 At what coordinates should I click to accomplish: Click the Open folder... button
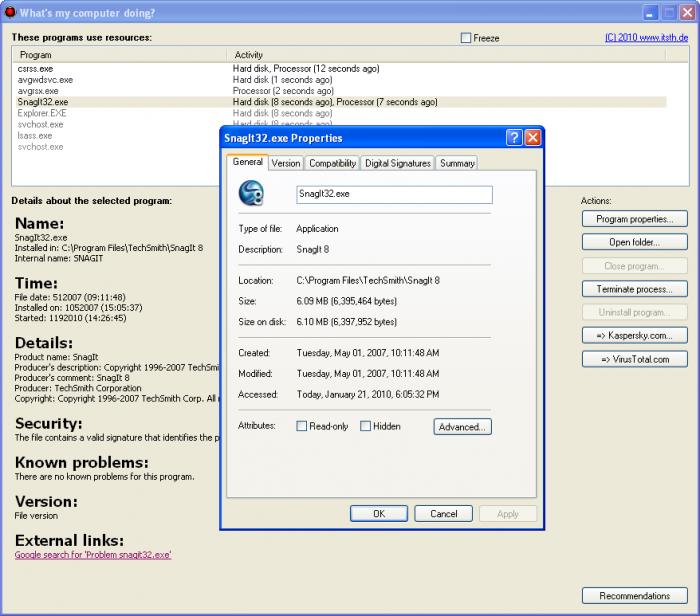point(634,242)
